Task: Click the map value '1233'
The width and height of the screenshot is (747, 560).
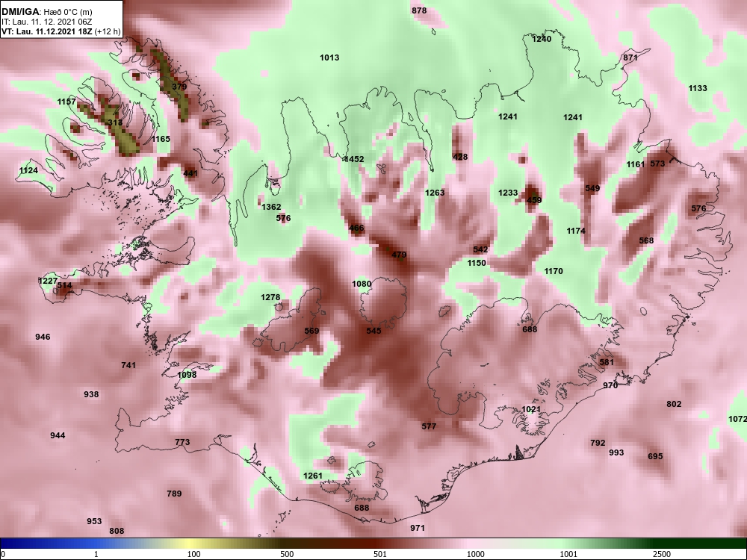Action: [x=508, y=193]
